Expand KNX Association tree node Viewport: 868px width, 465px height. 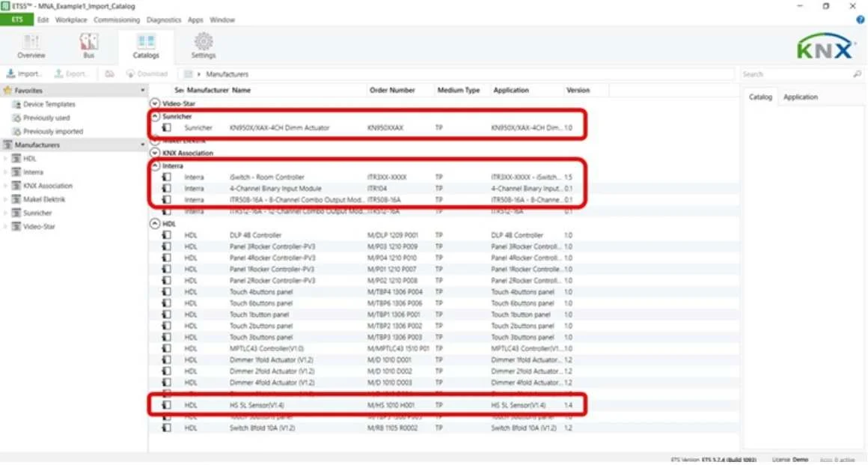5,186
